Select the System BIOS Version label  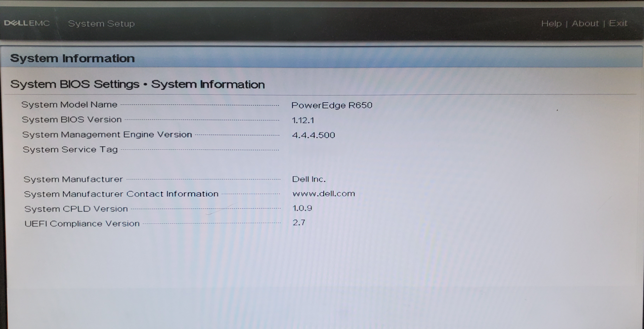tap(72, 119)
